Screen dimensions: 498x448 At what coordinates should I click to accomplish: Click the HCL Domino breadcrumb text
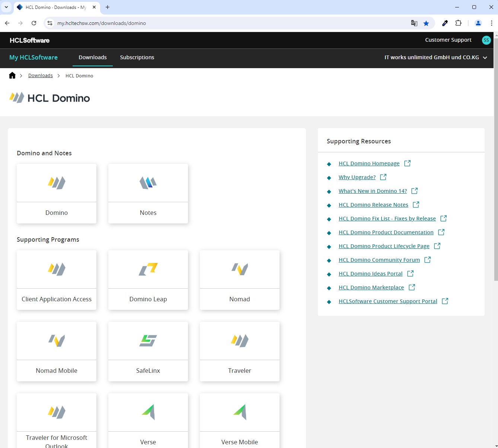(x=79, y=76)
